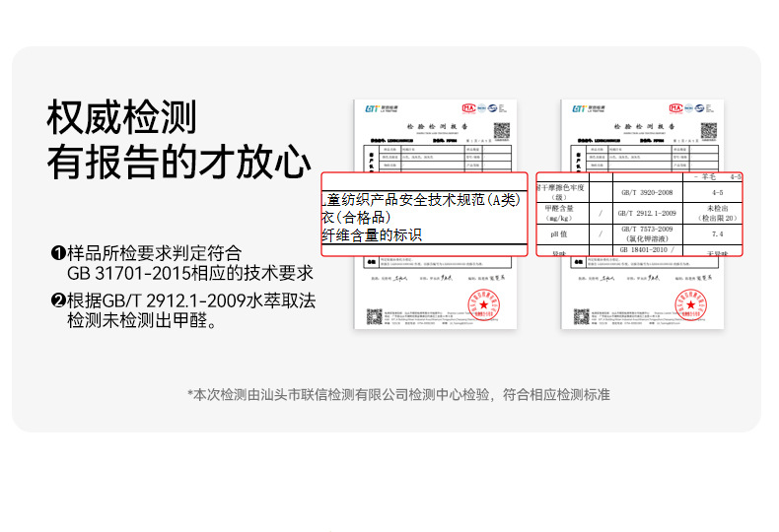Click the heading '权威检测'
This screenshot has width=779, height=532.
121,117
